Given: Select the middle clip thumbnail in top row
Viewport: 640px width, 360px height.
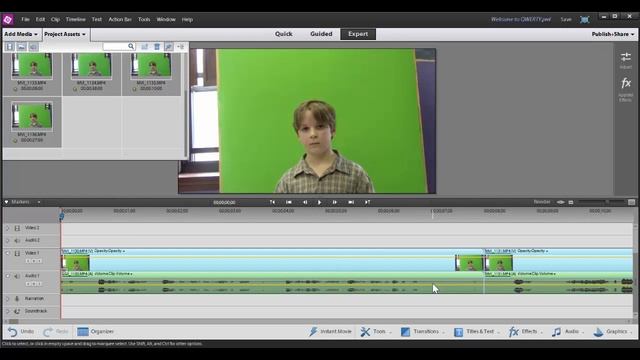Looking at the screenshot, I should point(91,66).
